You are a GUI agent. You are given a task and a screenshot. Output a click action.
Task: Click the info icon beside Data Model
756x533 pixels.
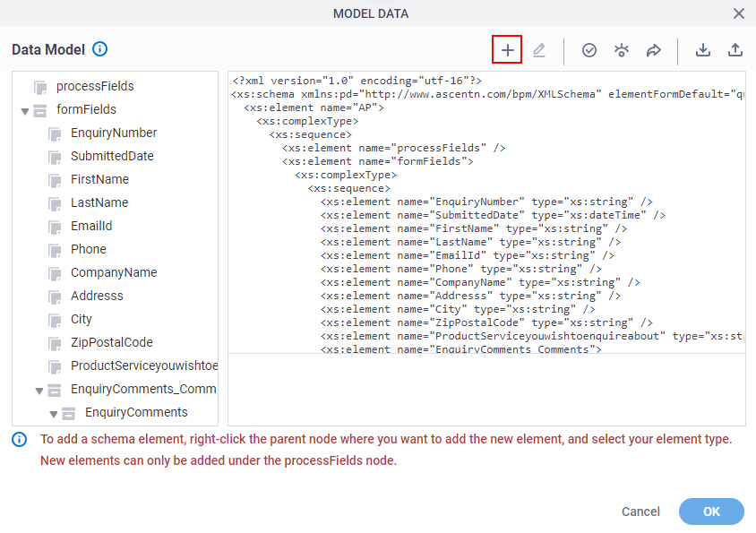(x=99, y=49)
